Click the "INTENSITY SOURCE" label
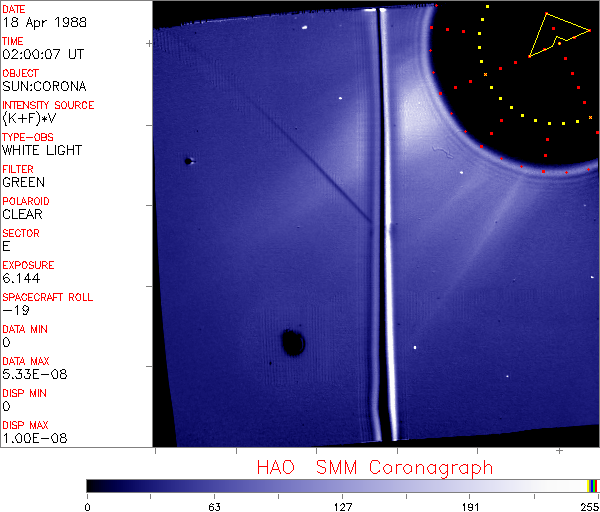 point(48,105)
